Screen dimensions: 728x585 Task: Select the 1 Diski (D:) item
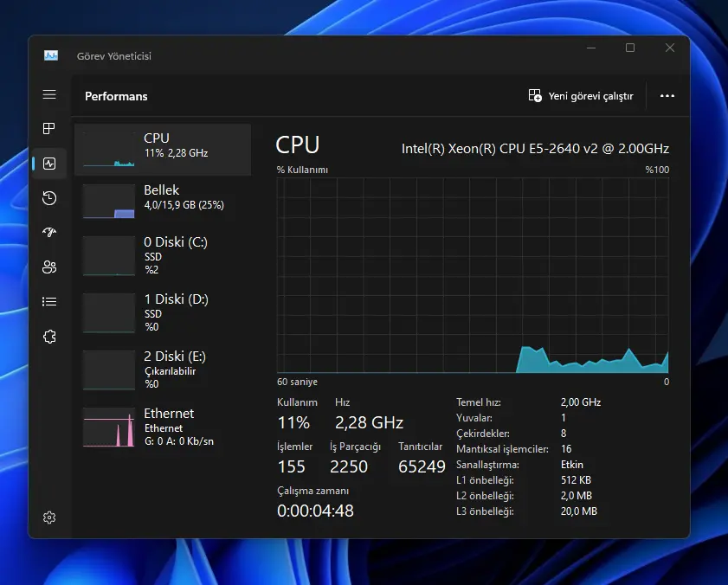click(163, 312)
